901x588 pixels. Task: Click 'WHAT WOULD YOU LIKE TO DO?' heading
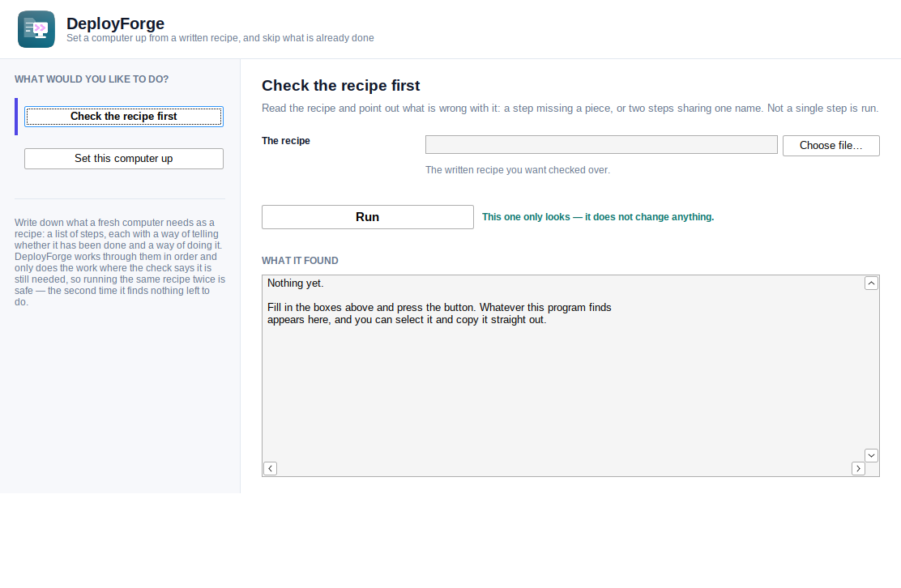click(x=92, y=79)
